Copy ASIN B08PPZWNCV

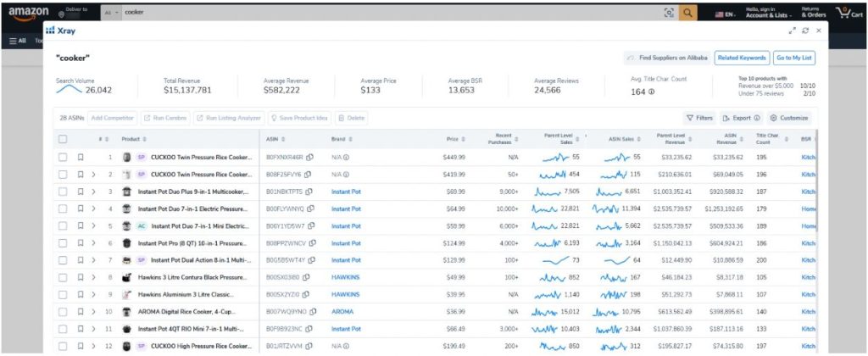(x=314, y=243)
